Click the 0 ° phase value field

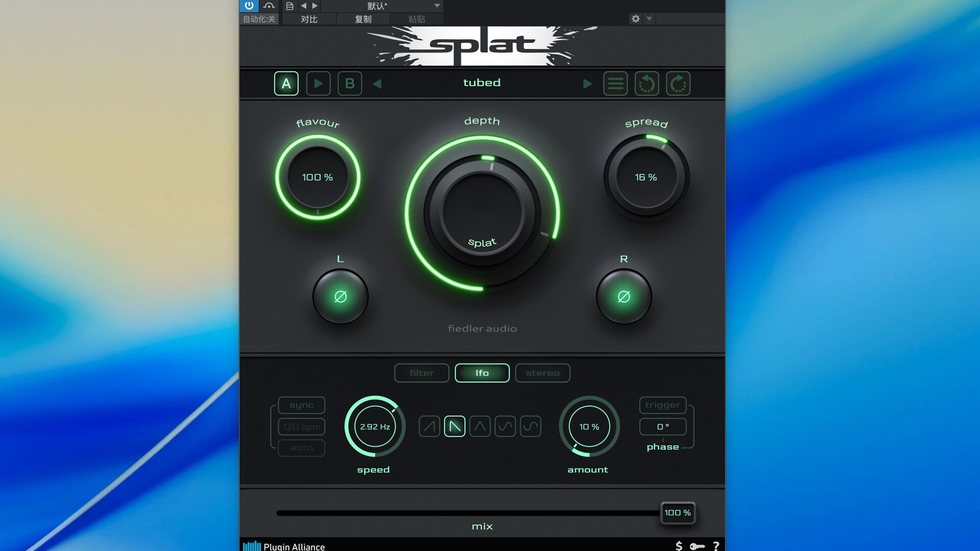point(663,427)
